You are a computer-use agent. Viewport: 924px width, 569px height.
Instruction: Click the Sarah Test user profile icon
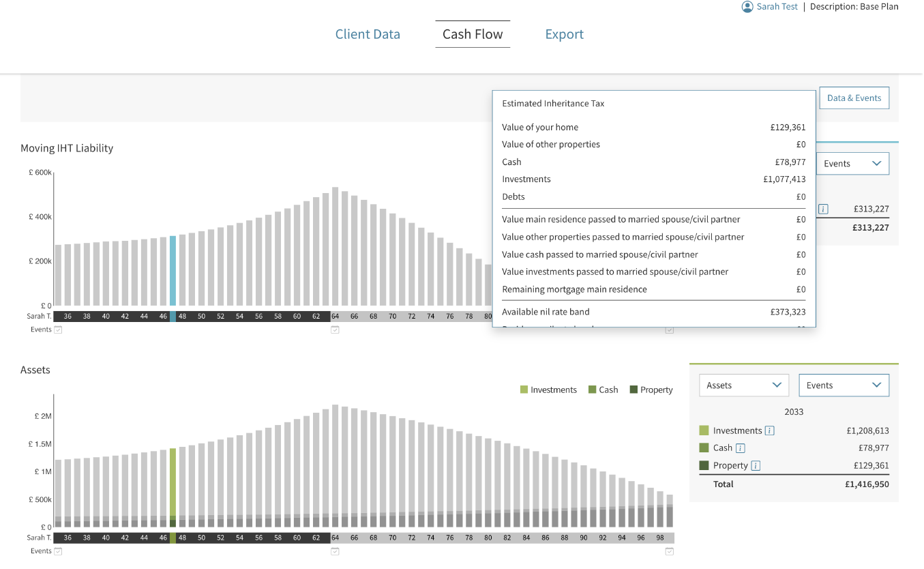(747, 7)
